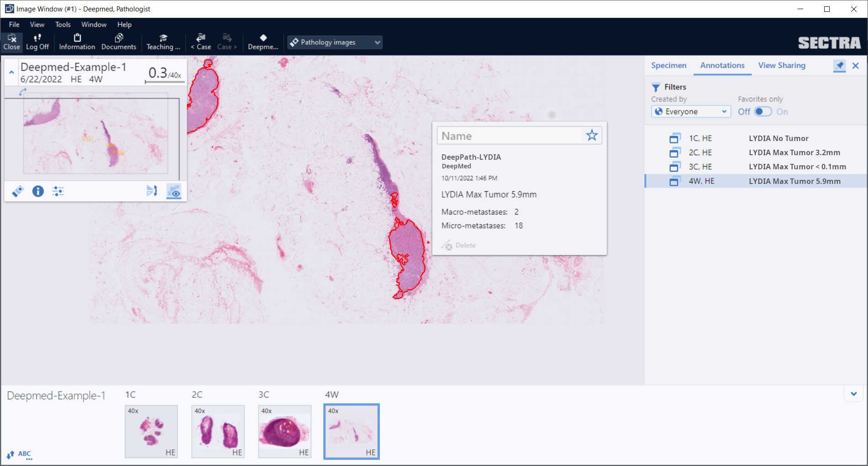Viewport: 868px width, 466px height.
Task: Click the ruler measurement tool icon
Action: [x=18, y=191]
